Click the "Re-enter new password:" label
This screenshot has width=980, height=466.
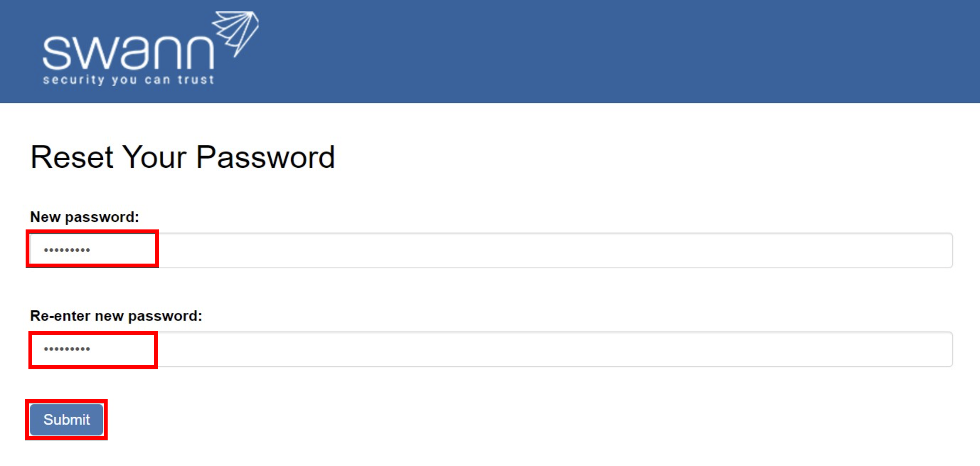click(116, 316)
